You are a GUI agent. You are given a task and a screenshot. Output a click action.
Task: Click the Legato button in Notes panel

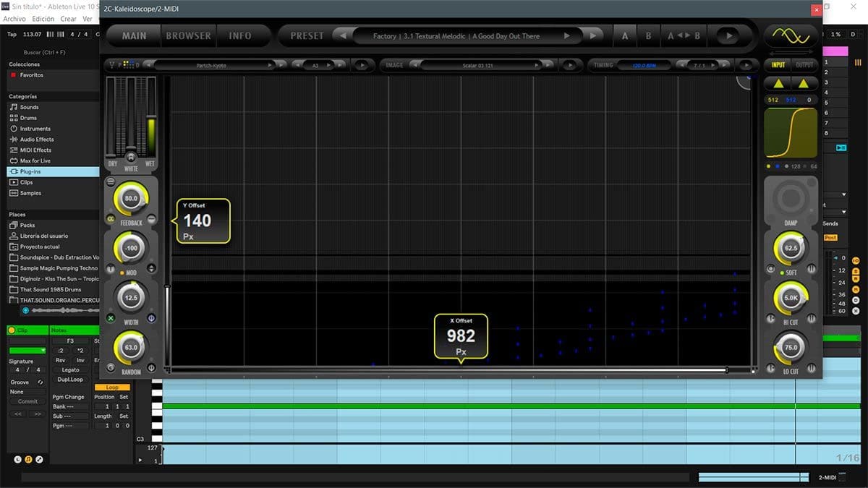pyautogui.click(x=70, y=369)
